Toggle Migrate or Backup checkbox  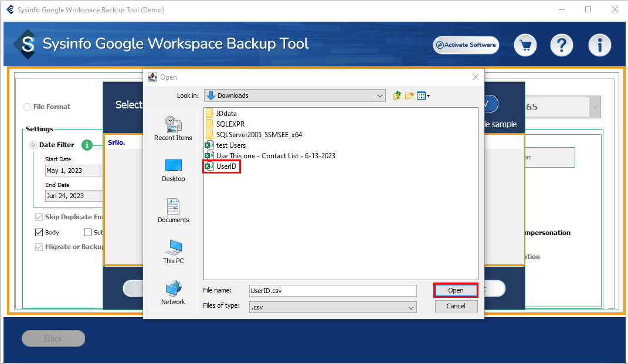(39, 247)
